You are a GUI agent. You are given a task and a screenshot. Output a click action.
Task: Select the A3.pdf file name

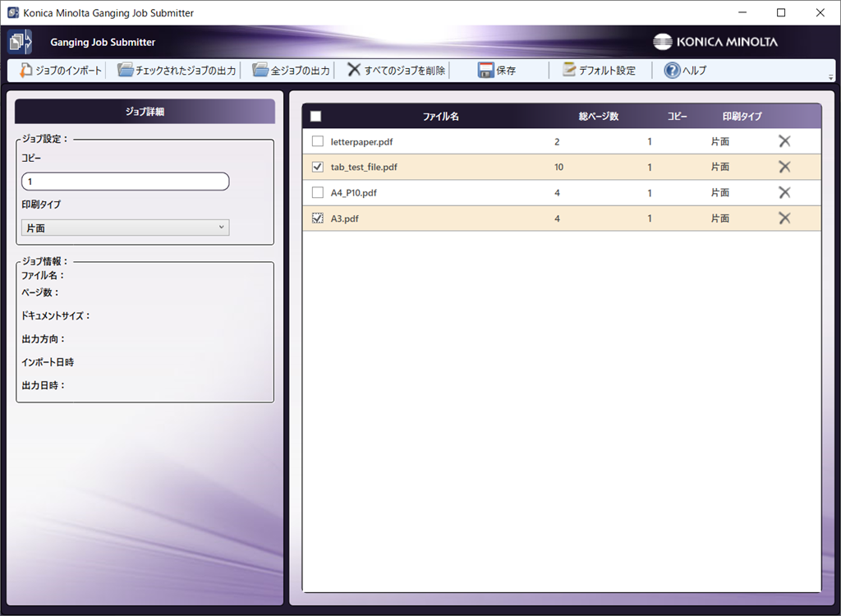[344, 218]
